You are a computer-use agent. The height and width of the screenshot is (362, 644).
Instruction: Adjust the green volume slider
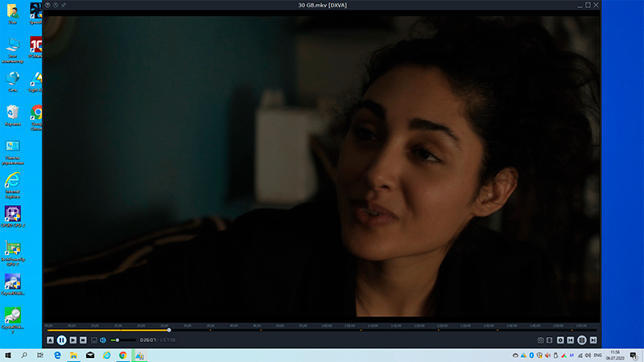118,340
